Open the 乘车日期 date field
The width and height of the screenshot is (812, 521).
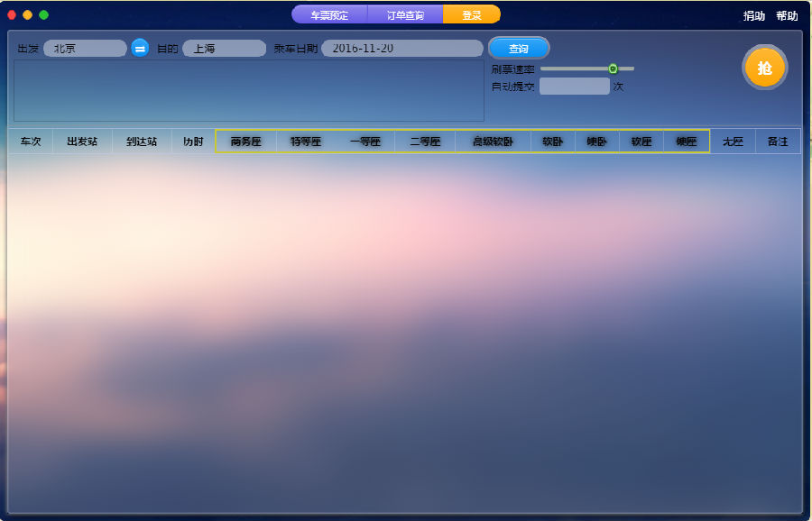coord(401,49)
